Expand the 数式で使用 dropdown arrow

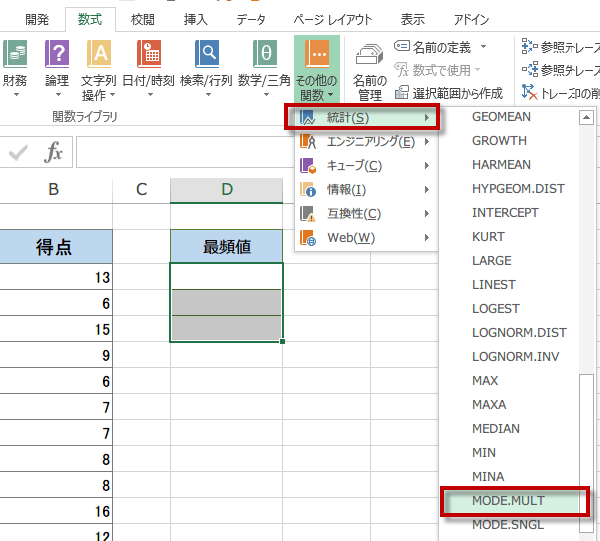click(x=477, y=70)
